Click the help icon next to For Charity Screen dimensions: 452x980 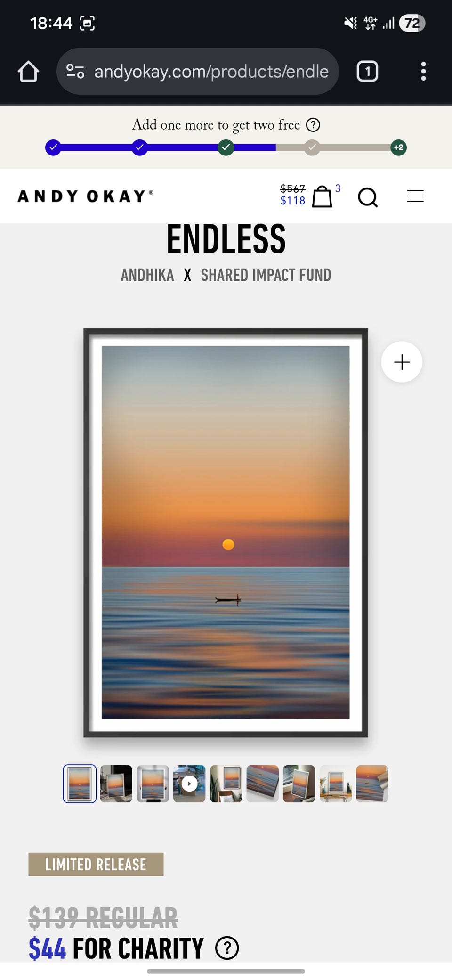click(x=227, y=948)
